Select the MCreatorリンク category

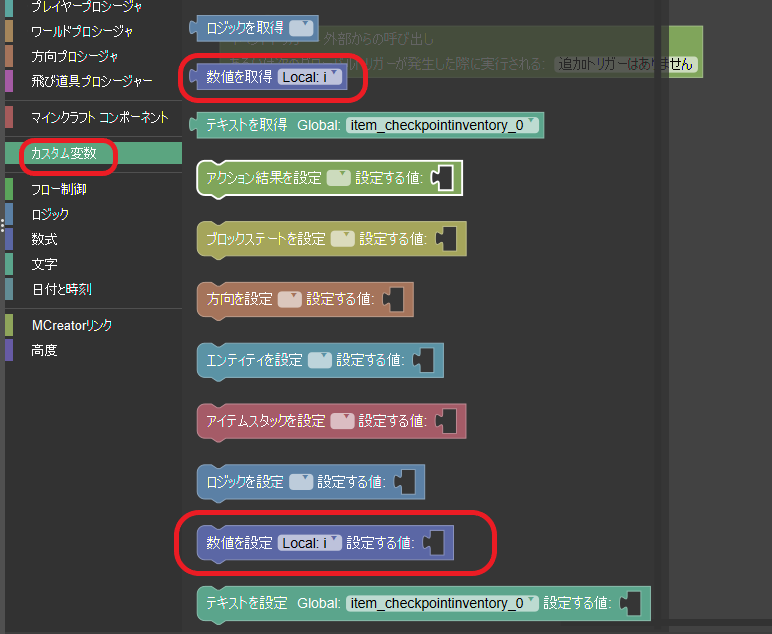[71, 325]
